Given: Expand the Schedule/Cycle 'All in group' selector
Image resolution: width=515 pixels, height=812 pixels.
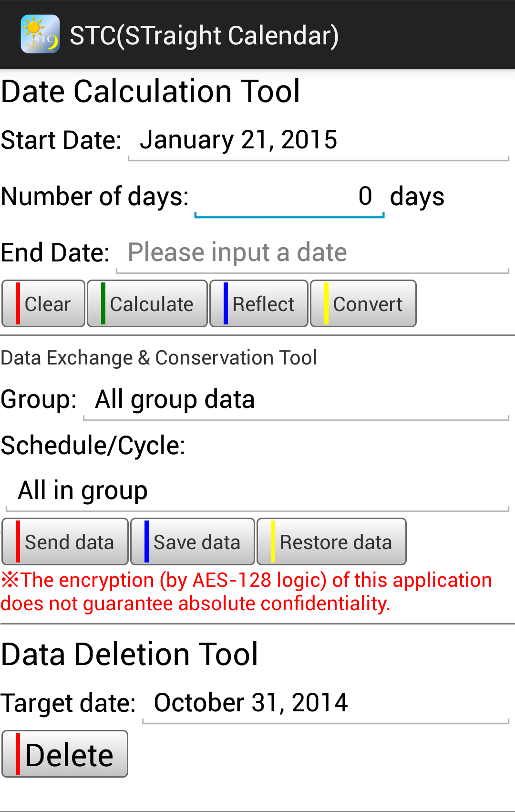Looking at the screenshot, I should click(257, 491).
